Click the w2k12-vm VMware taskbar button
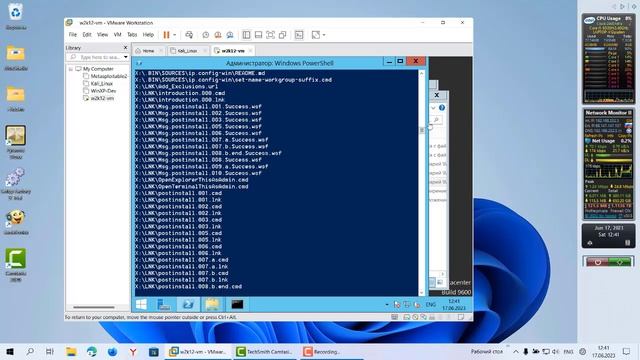Screen dimensions: 640x360 [x=198, y=351]
